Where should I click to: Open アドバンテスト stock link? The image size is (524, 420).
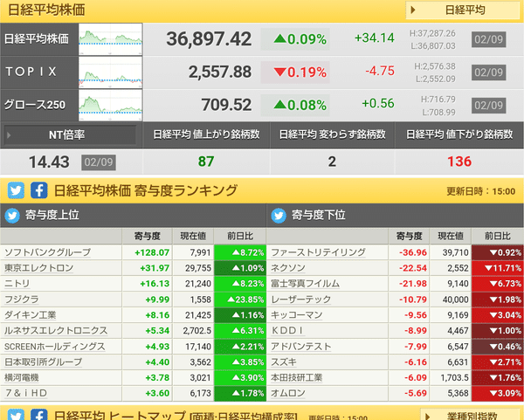(300, 347)
